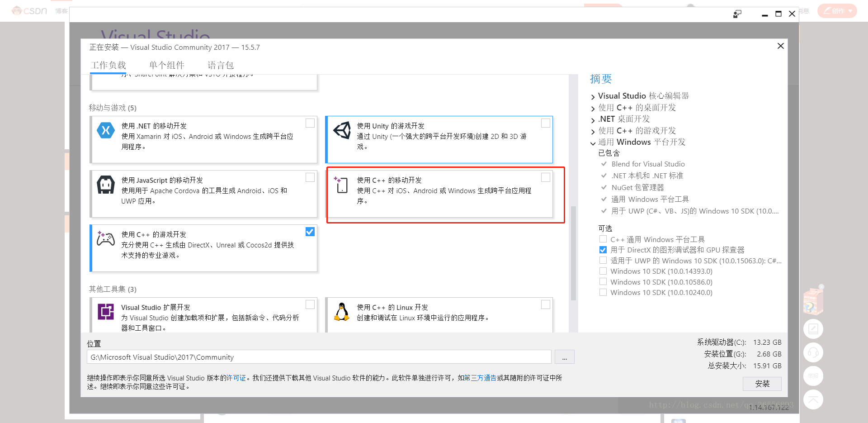The width and height of the screenshot is (868, 423).
Task: Click the 移动与游戏 (5) section heading
Action: tap(113, 108)
